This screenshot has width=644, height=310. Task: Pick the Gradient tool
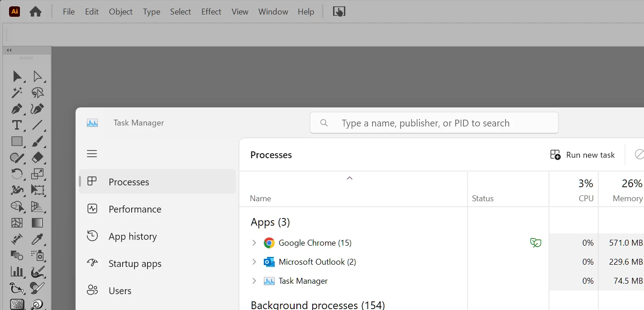pos(37,223)
